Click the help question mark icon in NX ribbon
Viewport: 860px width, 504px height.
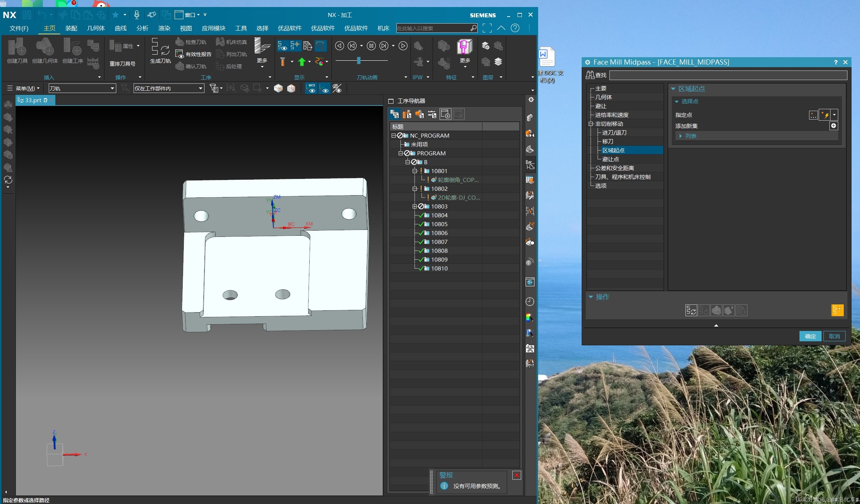(x=515, y=28)
